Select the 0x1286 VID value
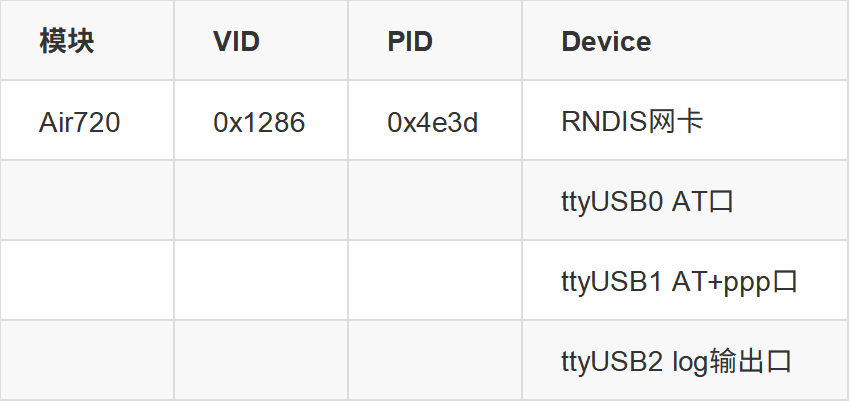This screenshot has height=401, width=850. point(261,120)
